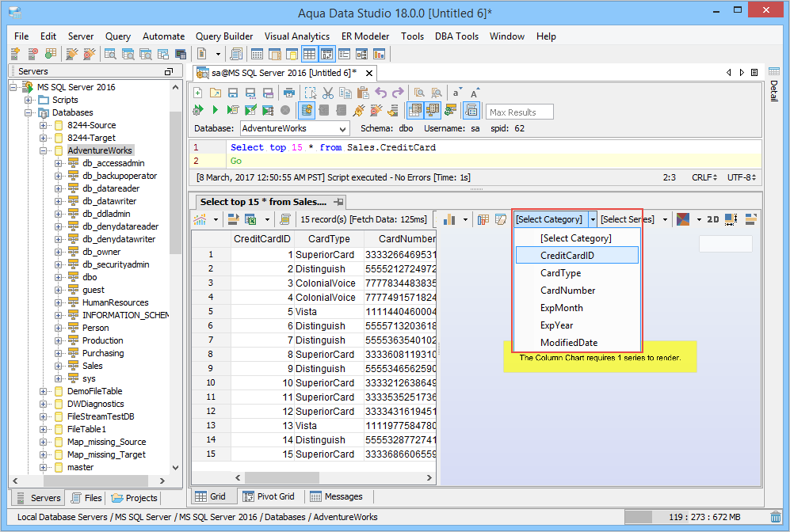Open the DBA Tools menu
This screenshot has width=790, height=532.
tap(456, 36)
